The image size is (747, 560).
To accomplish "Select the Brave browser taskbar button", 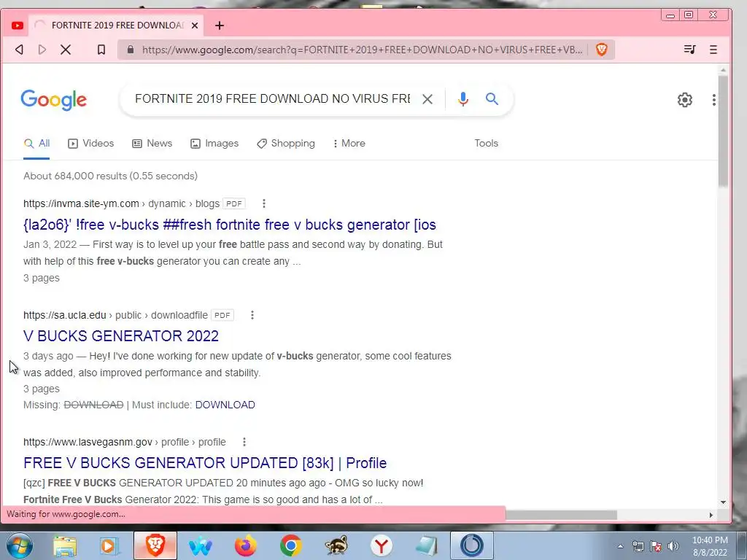I will click(155, 545).
